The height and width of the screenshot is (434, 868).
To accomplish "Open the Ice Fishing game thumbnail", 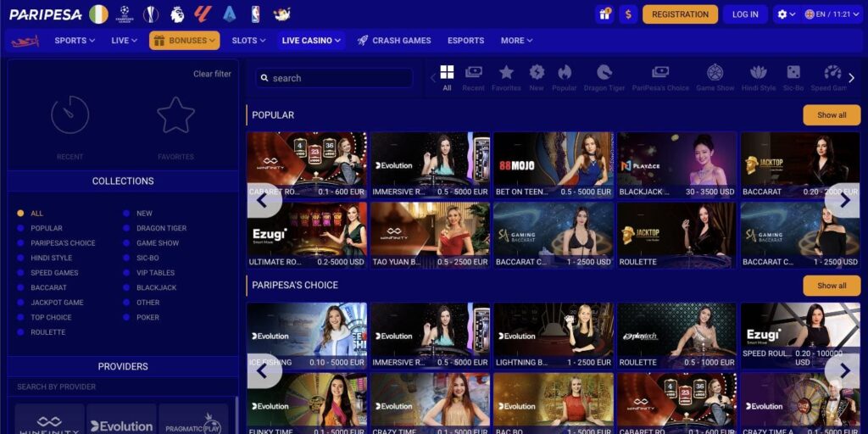I will click(x=307, y=336).
